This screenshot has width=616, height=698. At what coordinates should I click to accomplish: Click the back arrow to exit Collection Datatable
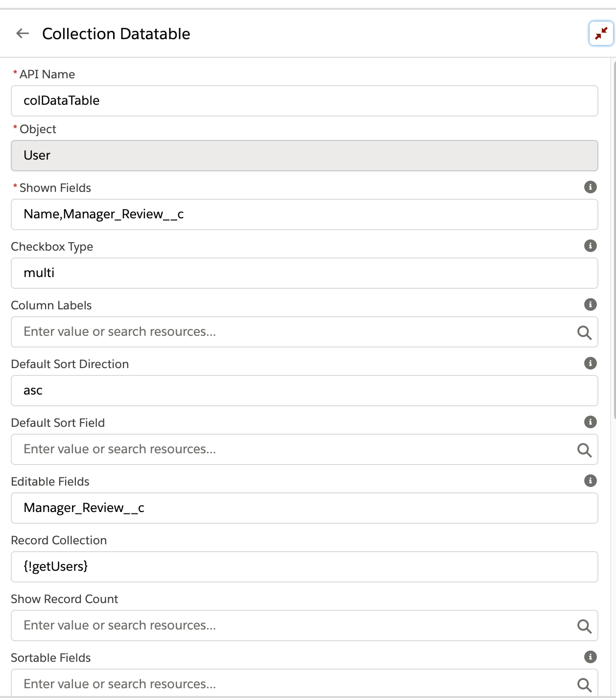tap(22, 33)
